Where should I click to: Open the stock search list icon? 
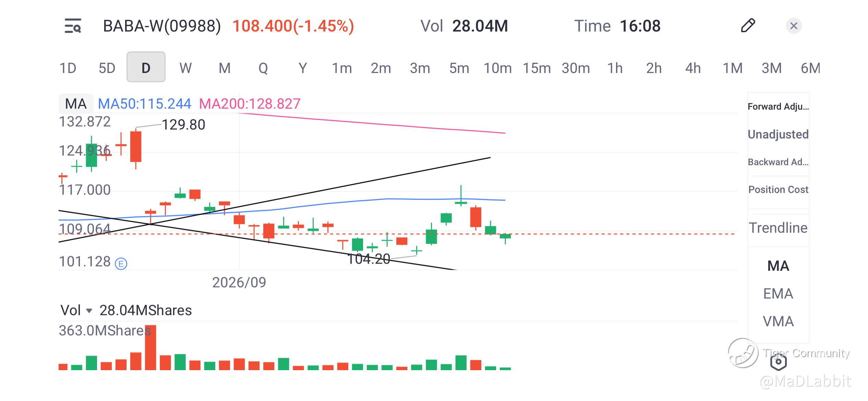(x=73, y=26)
